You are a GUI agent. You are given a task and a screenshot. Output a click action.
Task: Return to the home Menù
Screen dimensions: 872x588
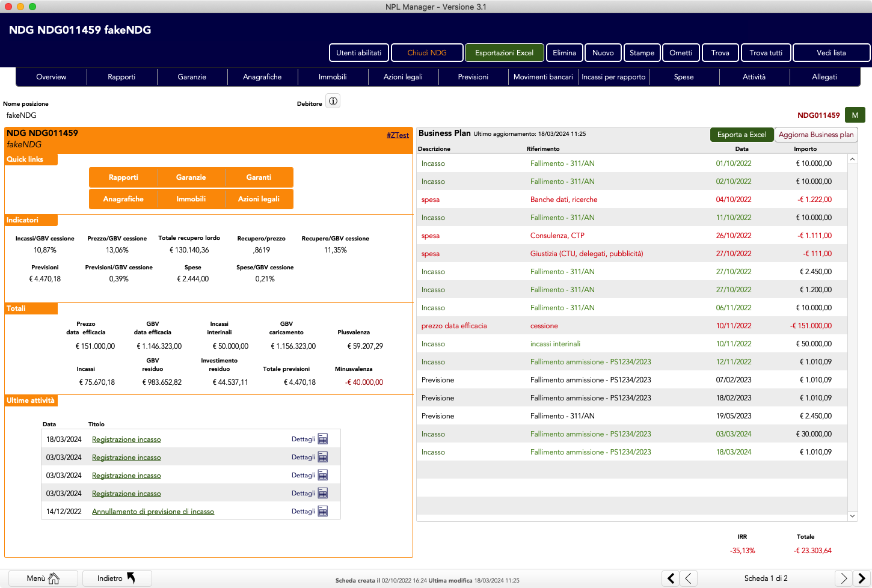[x=43, y=578]
